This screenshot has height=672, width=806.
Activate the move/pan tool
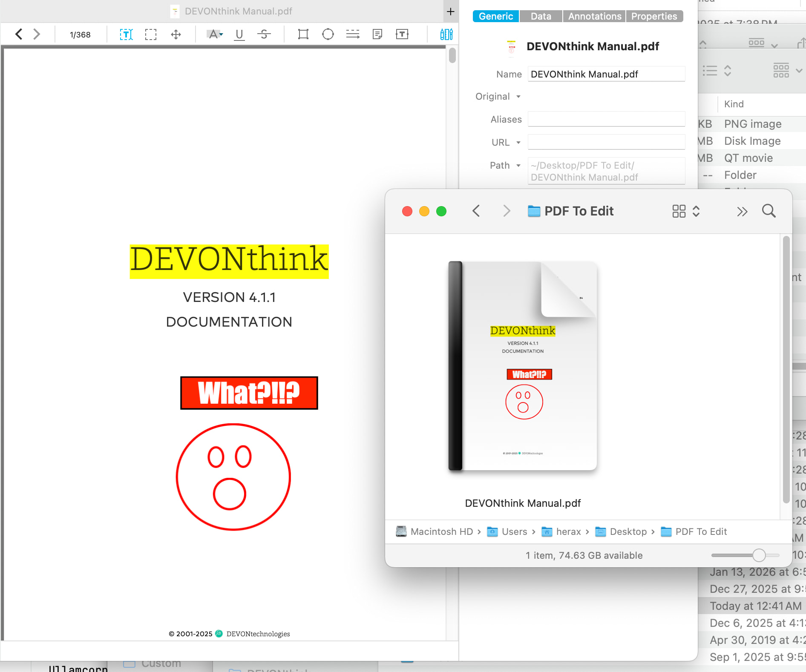click(x=176, y=34)
